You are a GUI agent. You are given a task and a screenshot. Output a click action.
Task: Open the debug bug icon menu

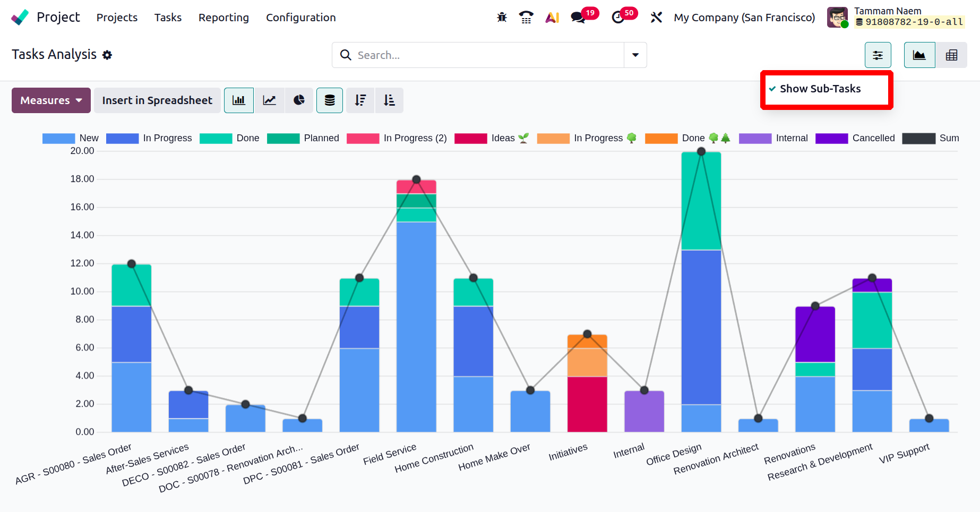502,18
